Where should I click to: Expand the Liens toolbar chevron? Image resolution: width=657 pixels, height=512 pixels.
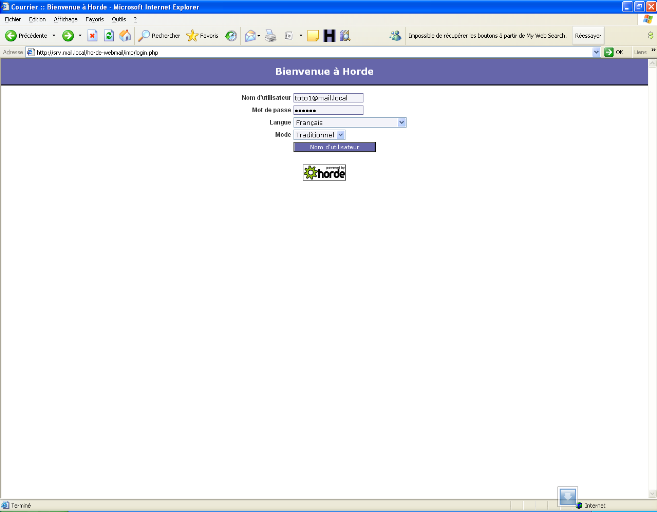(x=653, y=50)
